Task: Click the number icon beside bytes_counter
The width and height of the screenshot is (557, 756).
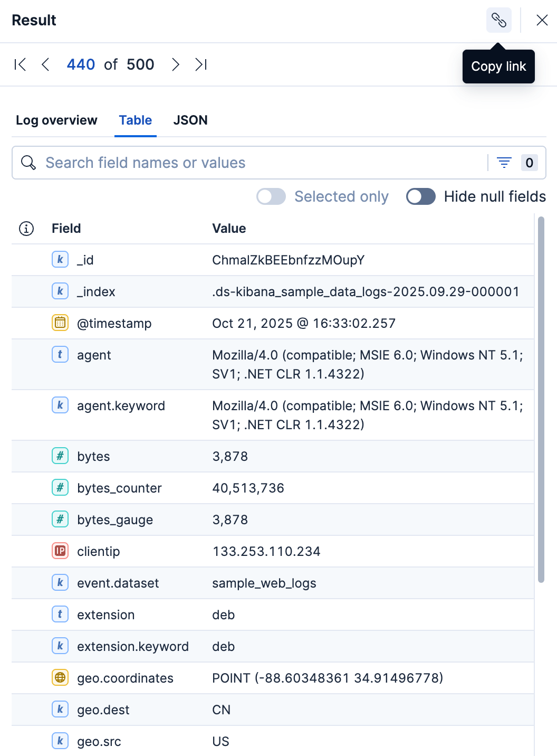Action: 60,487
